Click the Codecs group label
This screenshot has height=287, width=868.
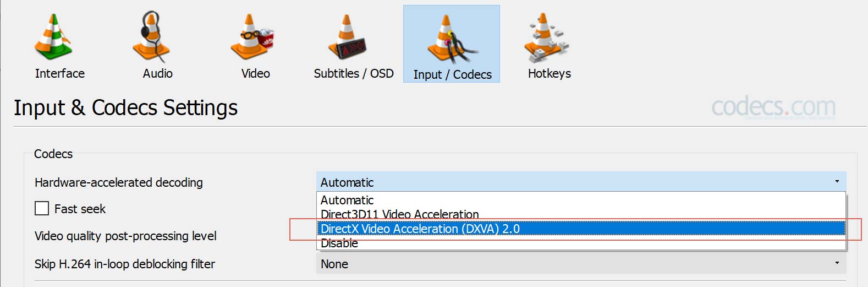click(x=53, y=154)
